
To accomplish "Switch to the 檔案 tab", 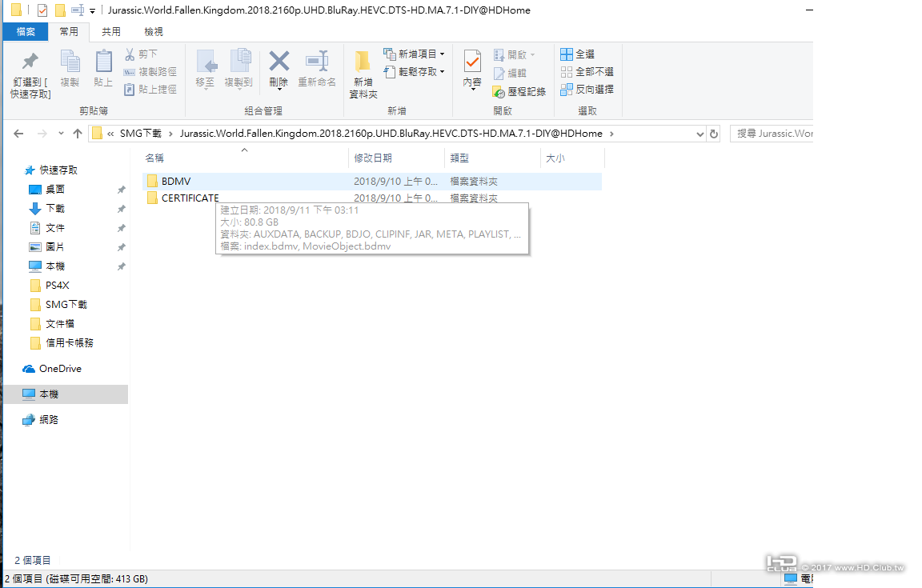I will (26, 32).
